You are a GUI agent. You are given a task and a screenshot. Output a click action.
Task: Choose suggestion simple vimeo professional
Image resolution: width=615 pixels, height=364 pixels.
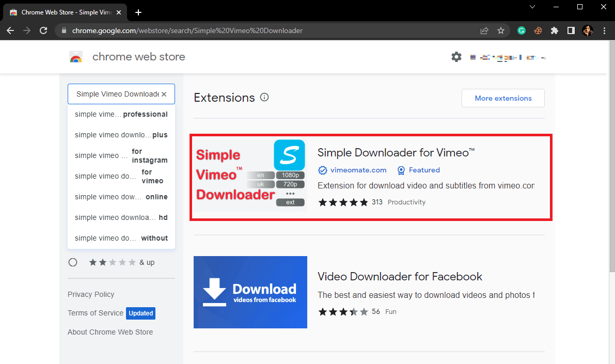(x=121, y=114)
